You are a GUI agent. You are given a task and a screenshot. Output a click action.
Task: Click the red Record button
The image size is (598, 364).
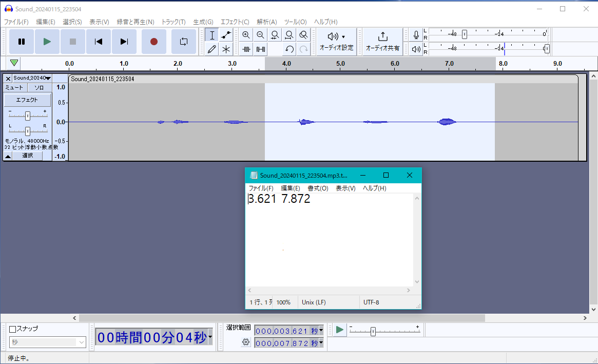(154, 42)
